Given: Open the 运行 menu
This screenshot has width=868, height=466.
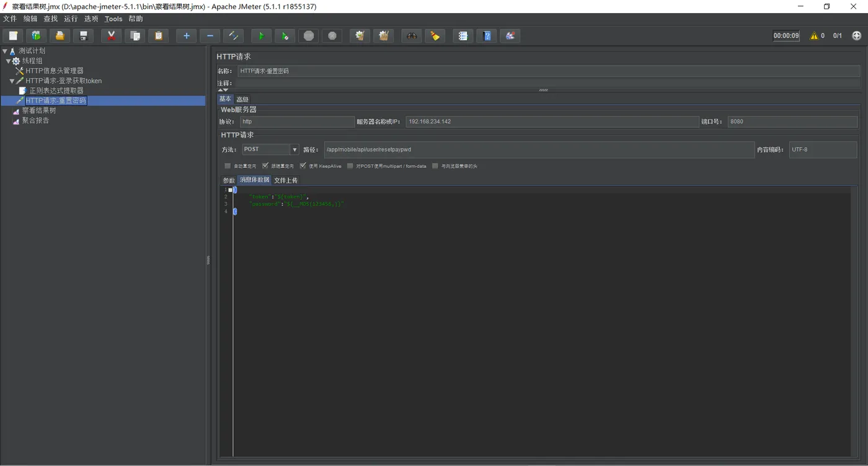Looking at the screenshot, I should [x=71, y=19].
